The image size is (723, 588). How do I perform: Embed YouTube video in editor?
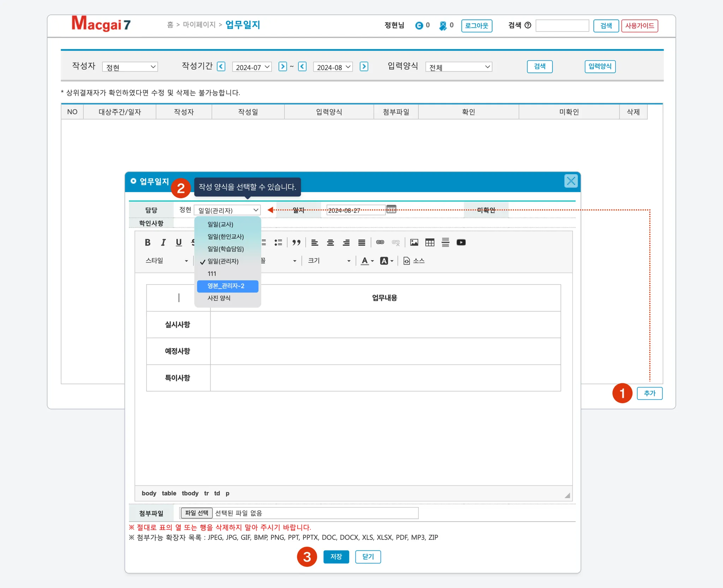[461, 242]
